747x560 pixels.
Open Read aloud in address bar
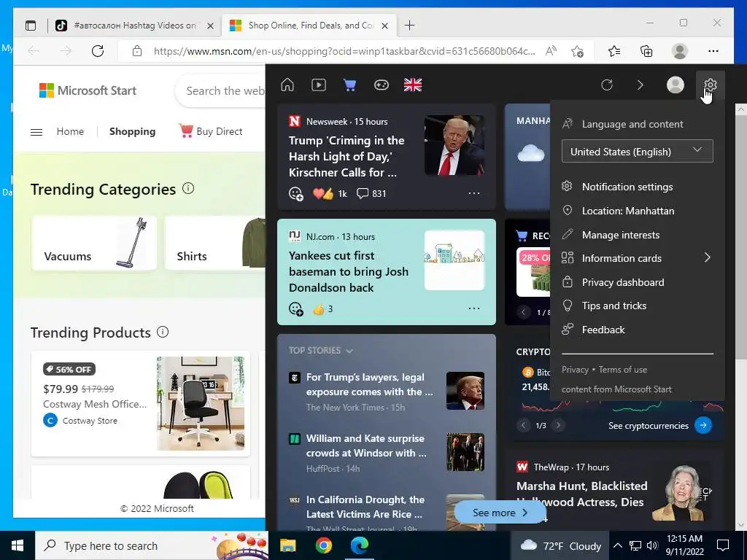pyautogui.click(x=551, y=51)
